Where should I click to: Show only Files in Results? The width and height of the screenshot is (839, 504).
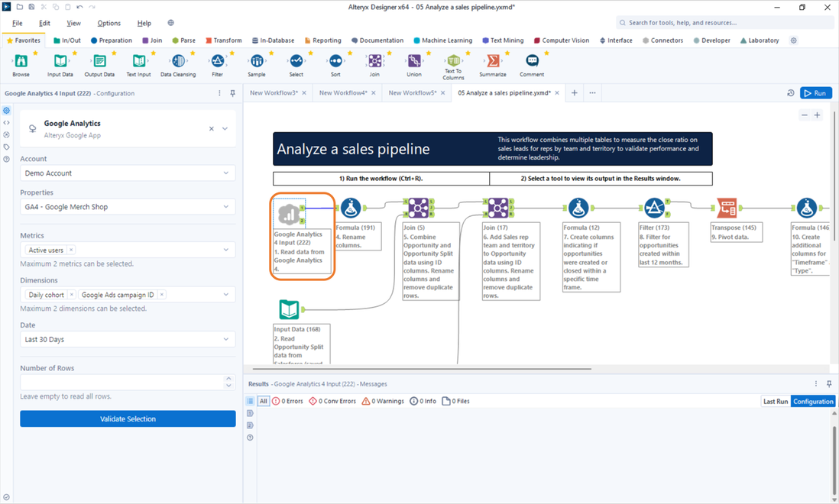click(456, 401)
